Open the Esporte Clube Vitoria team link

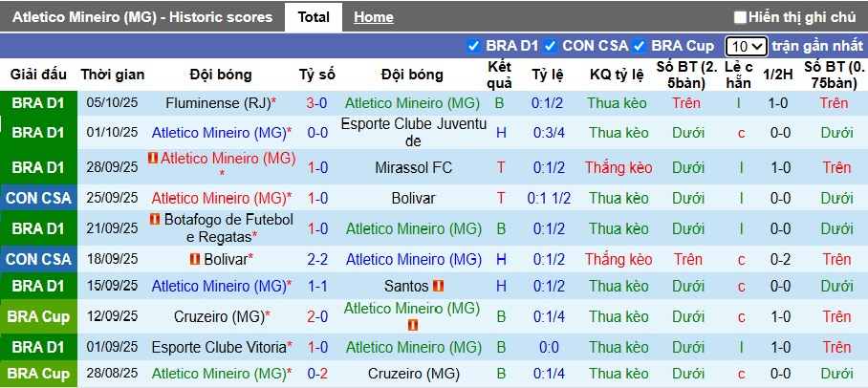click(218, 348)
